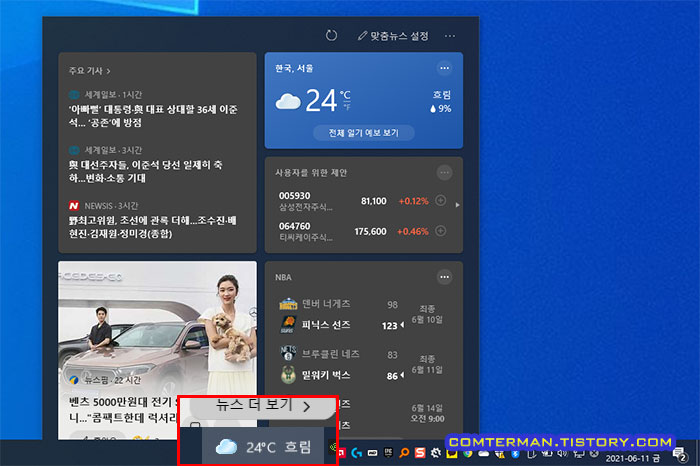The height and width of the screenshot is (466, 700).
Task: Click the 세계일보 source icon on first article
Action: [x=74, y=95]
